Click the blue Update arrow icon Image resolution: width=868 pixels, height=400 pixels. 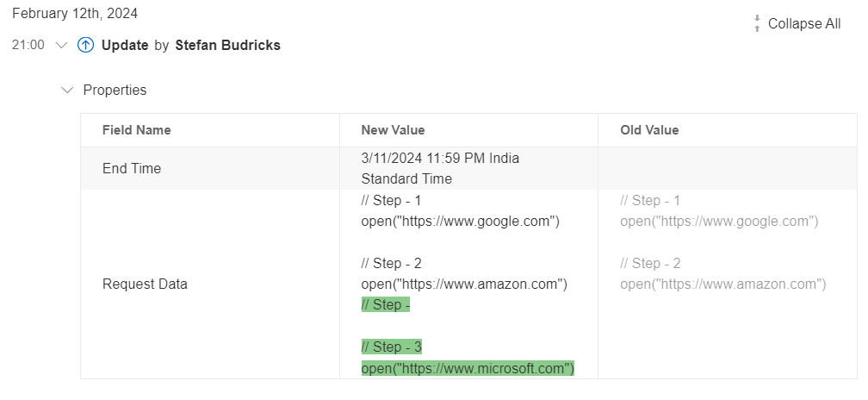(85, 45)
